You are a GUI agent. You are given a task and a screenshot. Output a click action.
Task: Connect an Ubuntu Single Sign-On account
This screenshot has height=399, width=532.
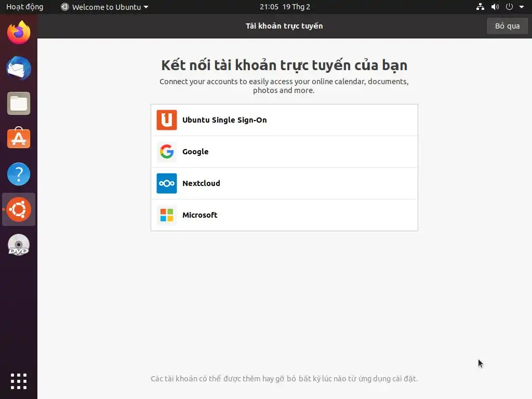(284, 120)
